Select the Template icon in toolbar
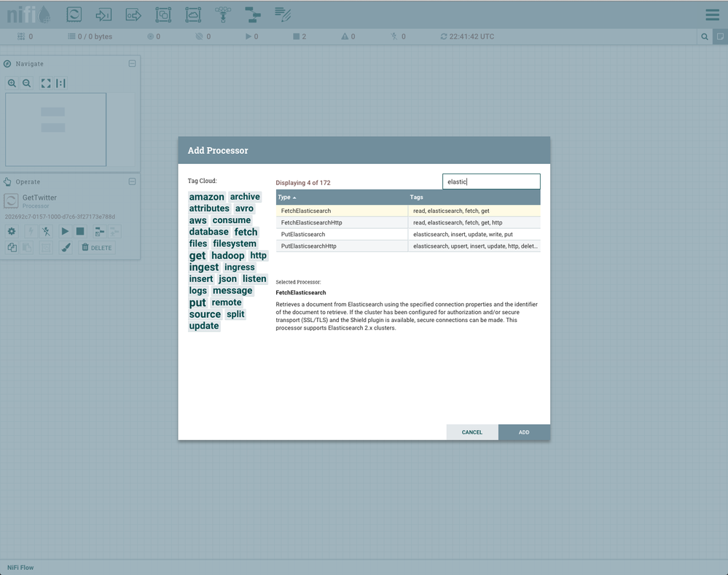The height and width of the screenshot is (575, 728). [x=253, y=15]
